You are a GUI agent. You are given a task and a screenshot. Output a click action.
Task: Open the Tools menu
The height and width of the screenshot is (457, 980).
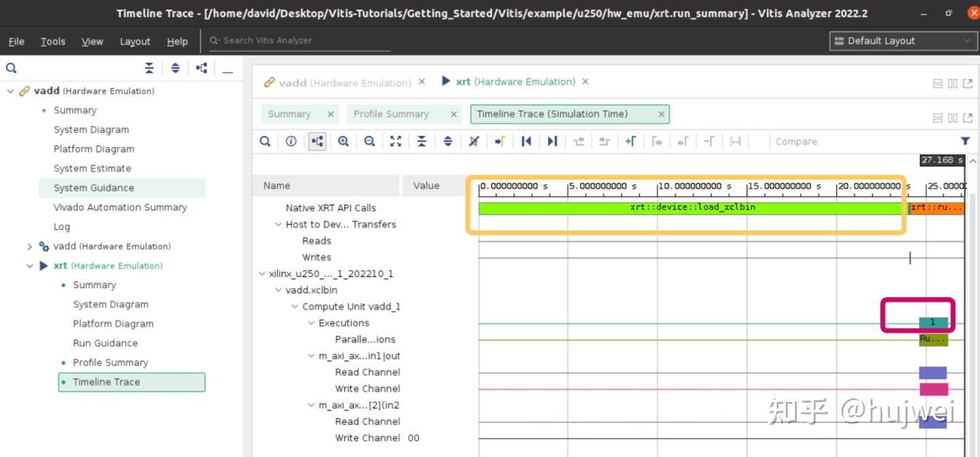click(x=52, y=41)
